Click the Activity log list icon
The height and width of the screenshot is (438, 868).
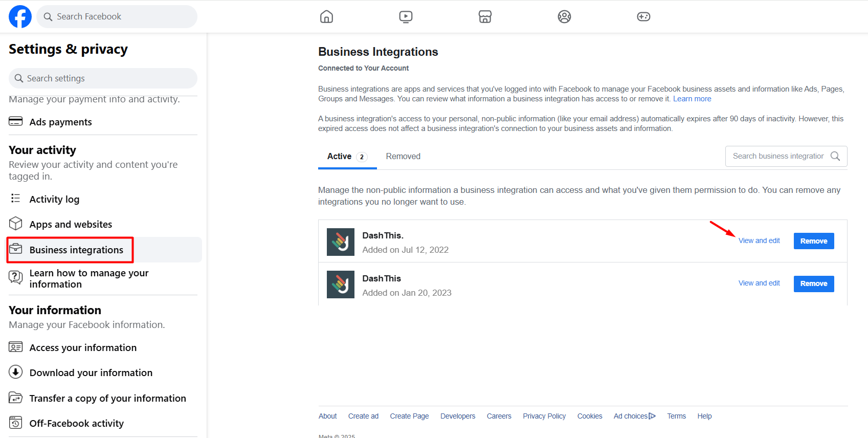point(16,199)
